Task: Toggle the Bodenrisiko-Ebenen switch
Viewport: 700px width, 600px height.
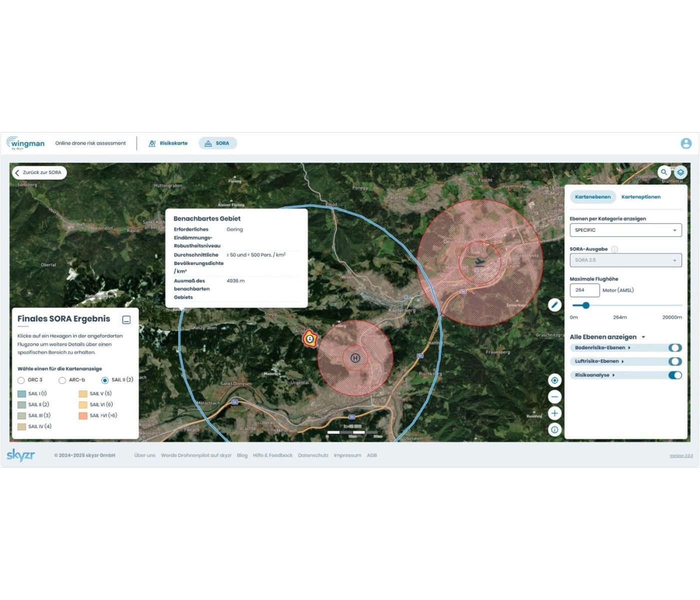Action: coord(674,348)
